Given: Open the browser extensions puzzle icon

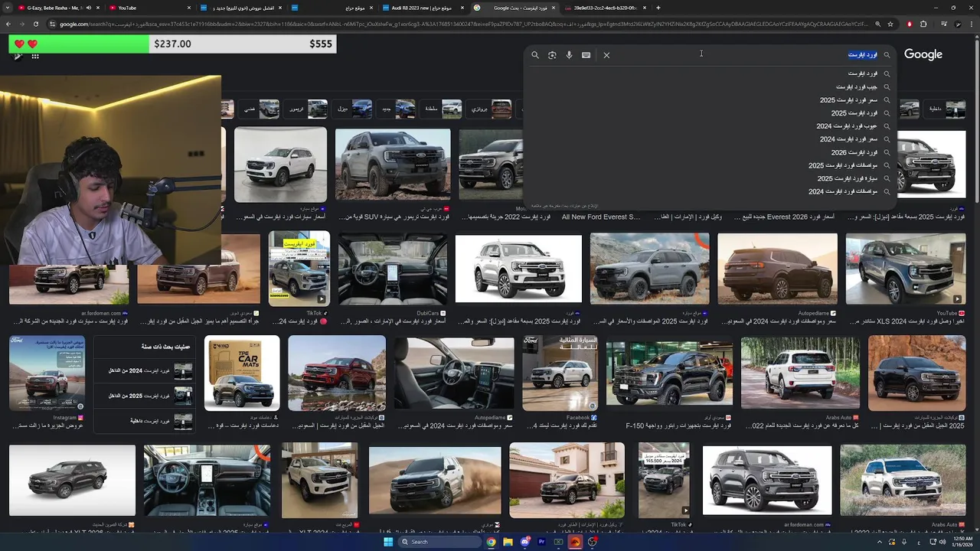Looking at the screenshot, I should [x=923, y=24].
